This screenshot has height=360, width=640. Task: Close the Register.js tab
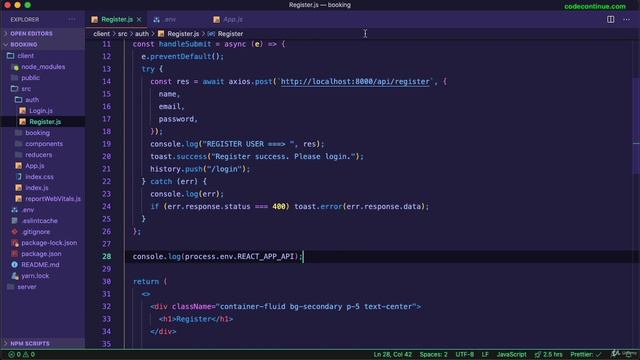(x=139, y=19)
